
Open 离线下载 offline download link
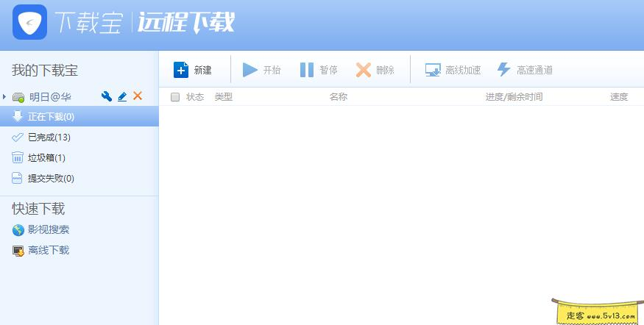(x=49, y=250)
